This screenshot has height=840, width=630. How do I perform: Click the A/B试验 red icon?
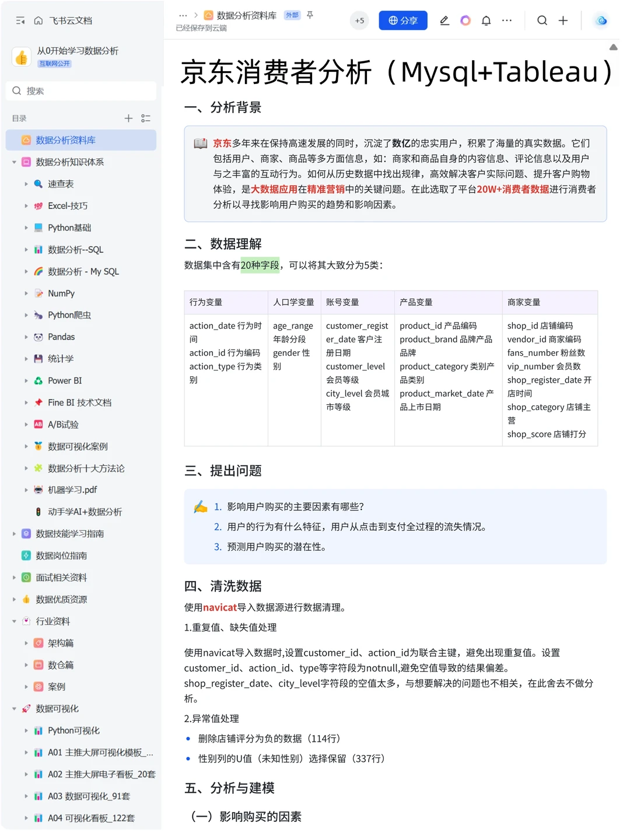click(x=38, y=425)
